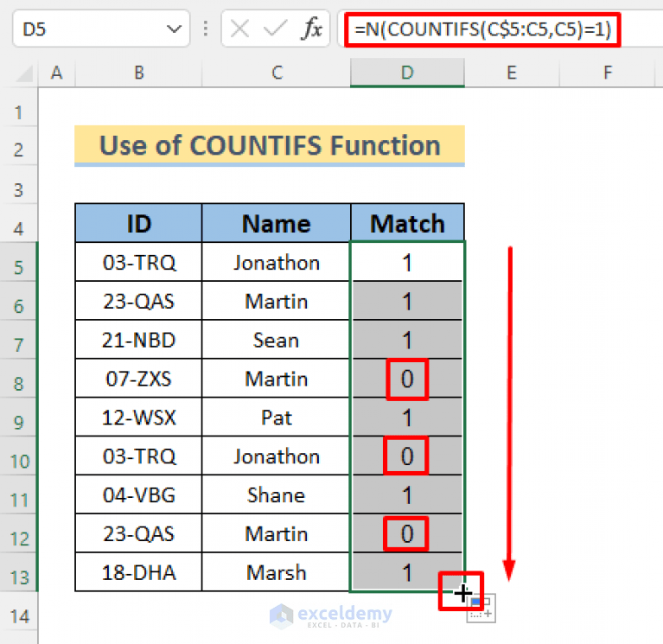The width and height of the screenshot is (663, 644).
Task: Select cell 'Sean'
Action: pos(277,340)
